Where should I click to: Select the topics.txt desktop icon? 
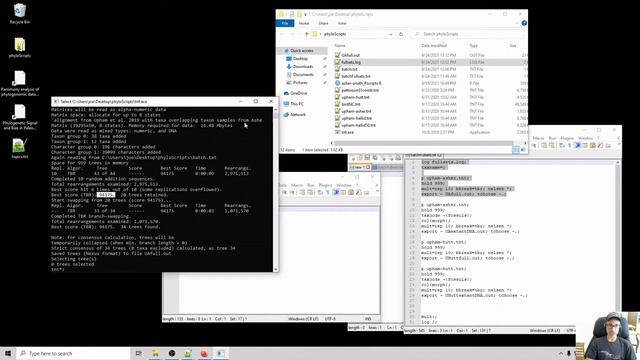click(20, 149)
